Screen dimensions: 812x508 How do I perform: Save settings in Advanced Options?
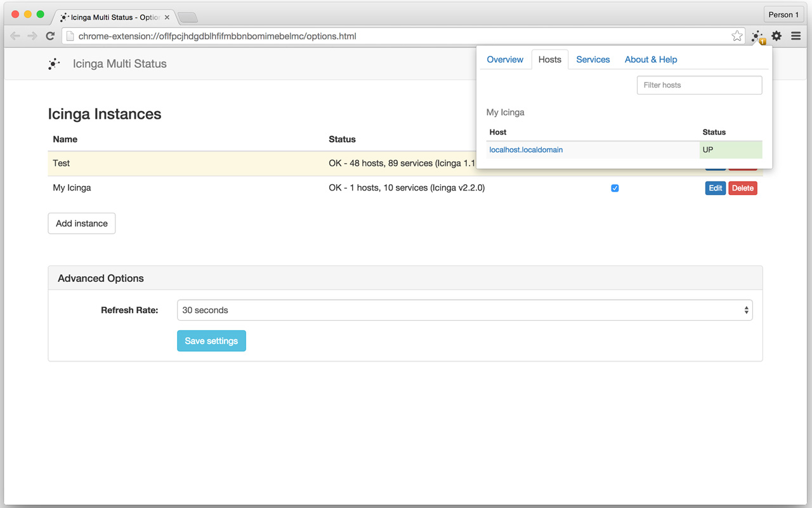coord(211,340)
